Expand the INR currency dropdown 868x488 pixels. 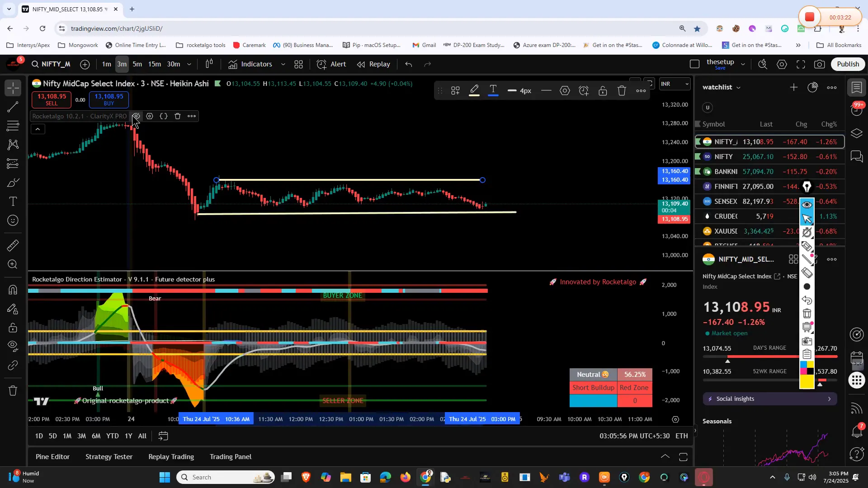point(675,84)
